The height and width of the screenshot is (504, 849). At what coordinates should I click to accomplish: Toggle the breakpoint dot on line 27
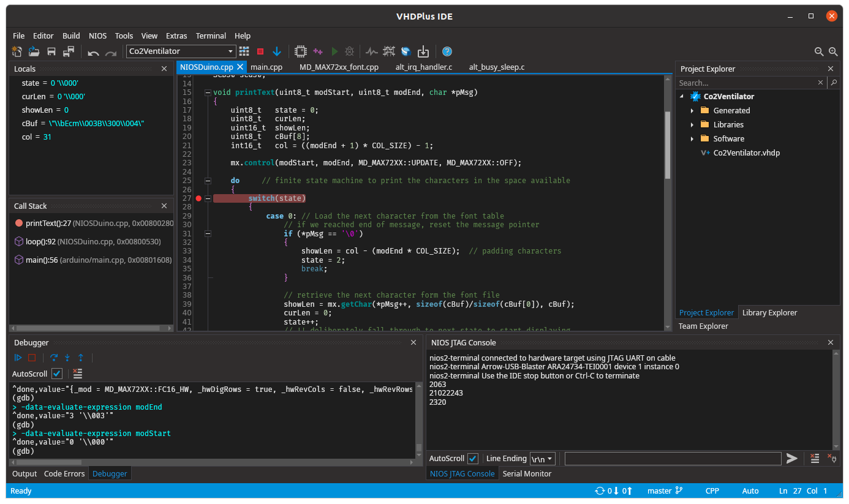click(x=198, y=198)
